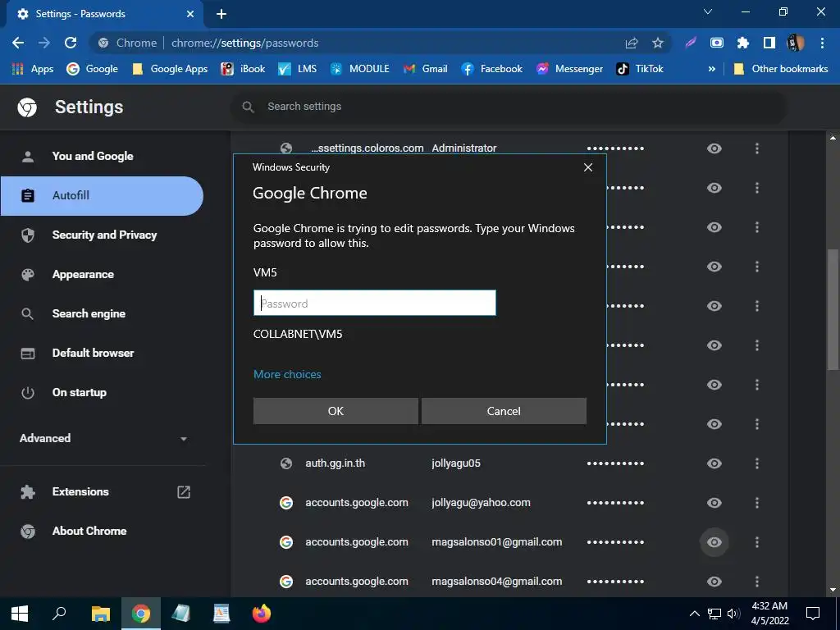Show the auth.gg.in.th password
840x630 pixels.
click(714, 463)
